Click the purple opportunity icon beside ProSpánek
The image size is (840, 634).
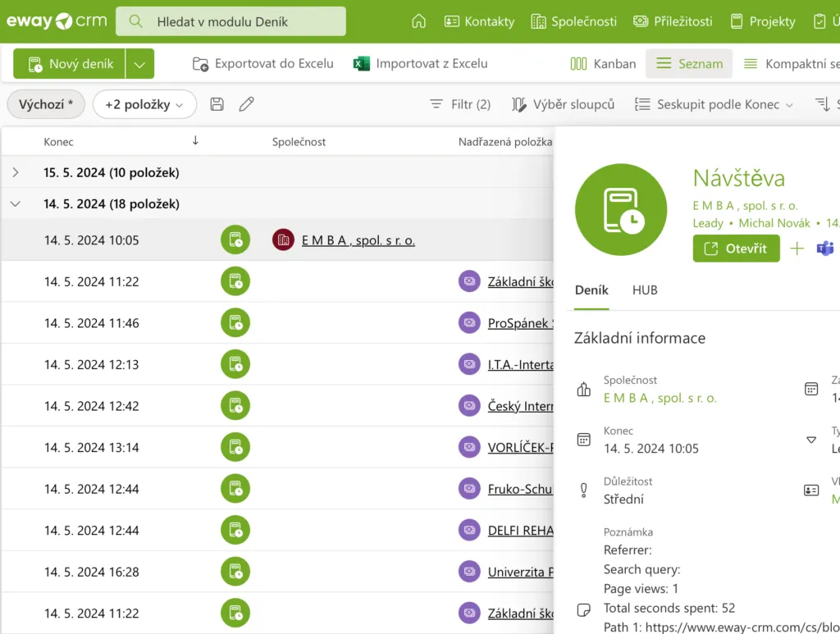469,323
